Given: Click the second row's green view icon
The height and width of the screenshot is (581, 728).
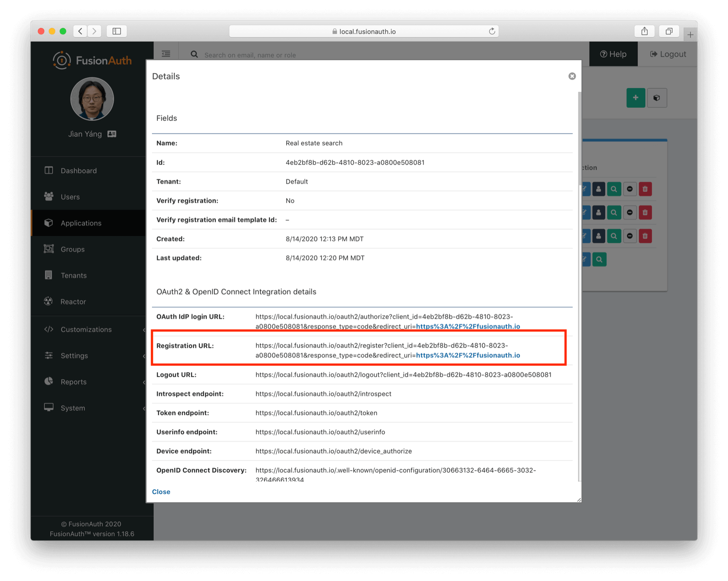Looking at the screenshot, I should pyautogui.click(x=614, y=212).
